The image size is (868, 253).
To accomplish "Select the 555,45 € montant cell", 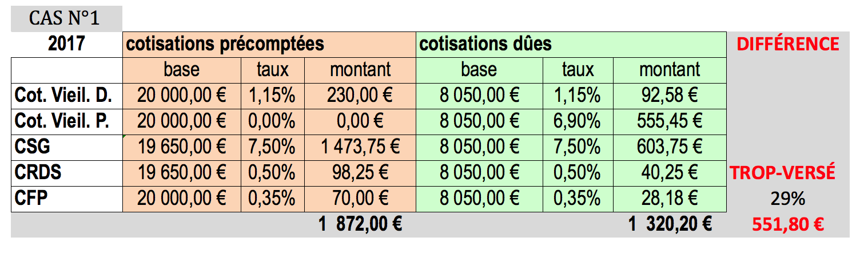I will coord(670,122).
